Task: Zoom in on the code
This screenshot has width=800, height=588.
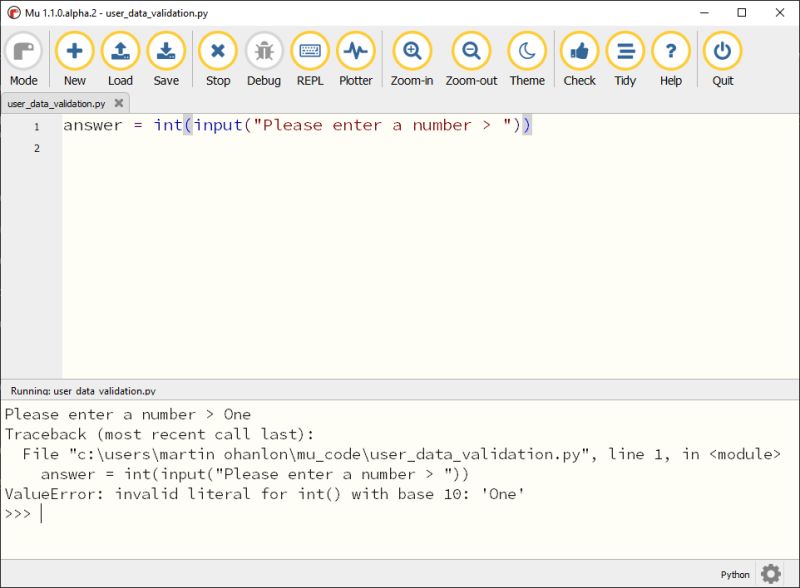Action: [412, 55]
